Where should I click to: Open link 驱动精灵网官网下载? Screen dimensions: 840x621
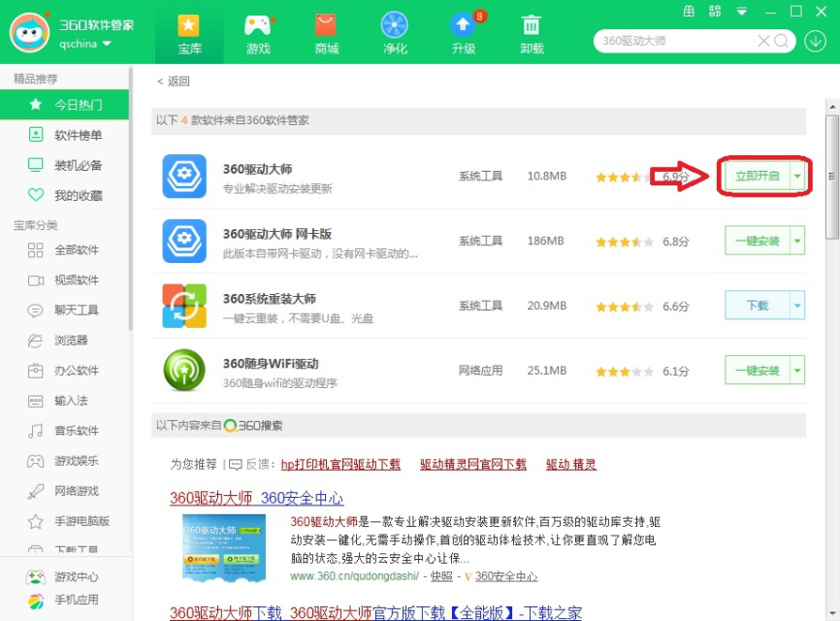click(473, 465)
